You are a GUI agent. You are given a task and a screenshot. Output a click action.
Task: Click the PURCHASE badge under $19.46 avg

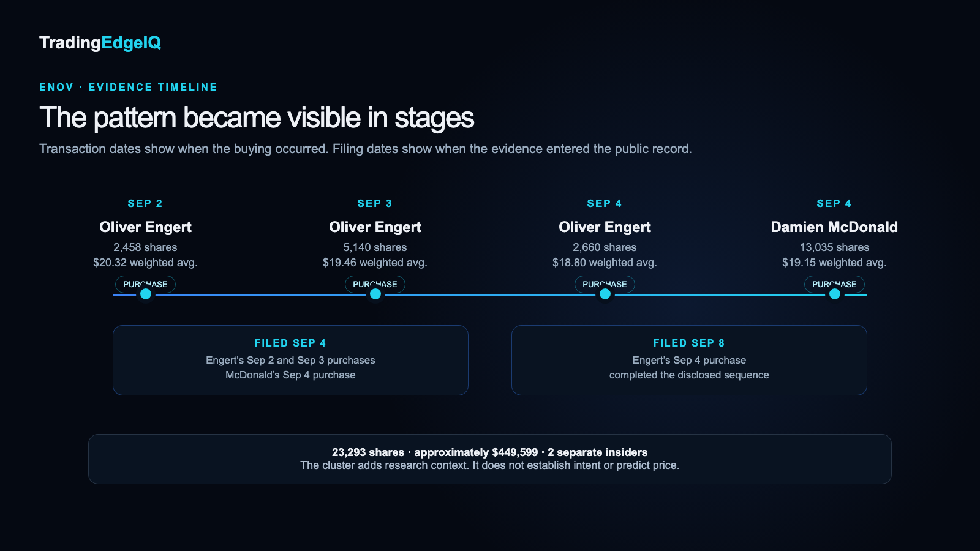pos(375,284)
